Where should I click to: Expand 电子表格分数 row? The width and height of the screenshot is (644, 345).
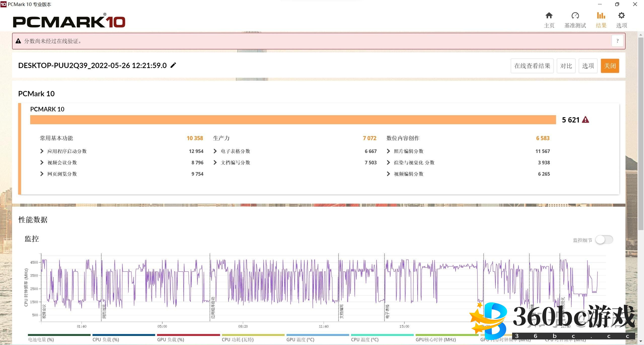click(x=215, y=151)
